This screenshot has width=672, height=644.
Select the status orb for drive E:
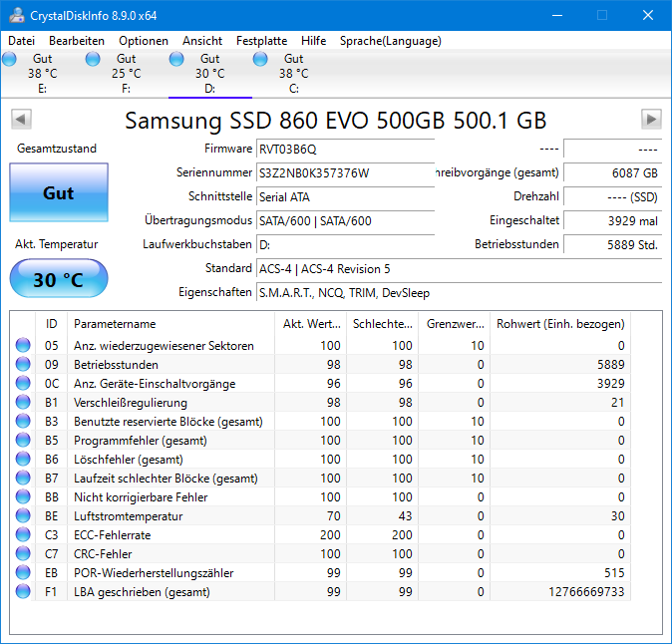pyautogui.click(x=9, y=58)
